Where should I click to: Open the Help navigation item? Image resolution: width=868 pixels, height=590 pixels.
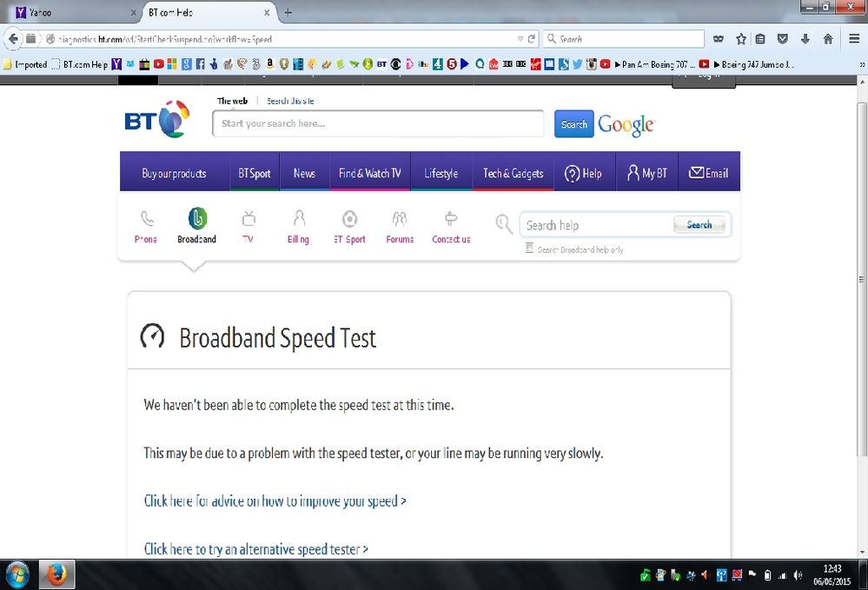[x=585, y=173]
